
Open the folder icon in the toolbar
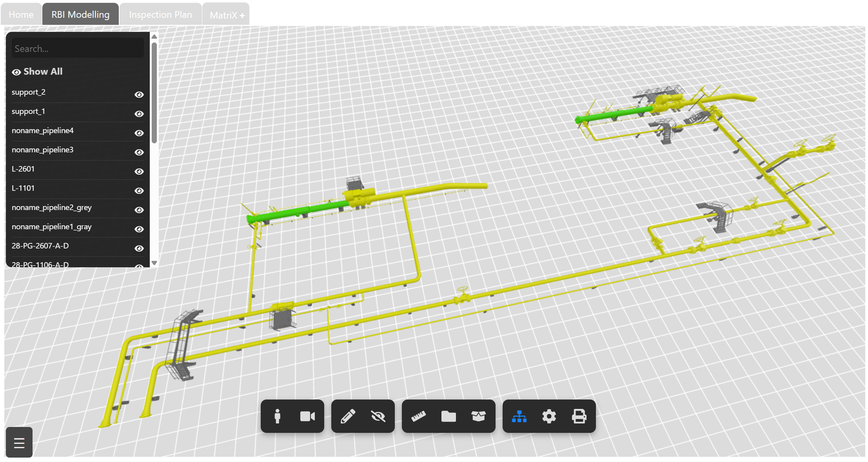[x=449, y=416]
